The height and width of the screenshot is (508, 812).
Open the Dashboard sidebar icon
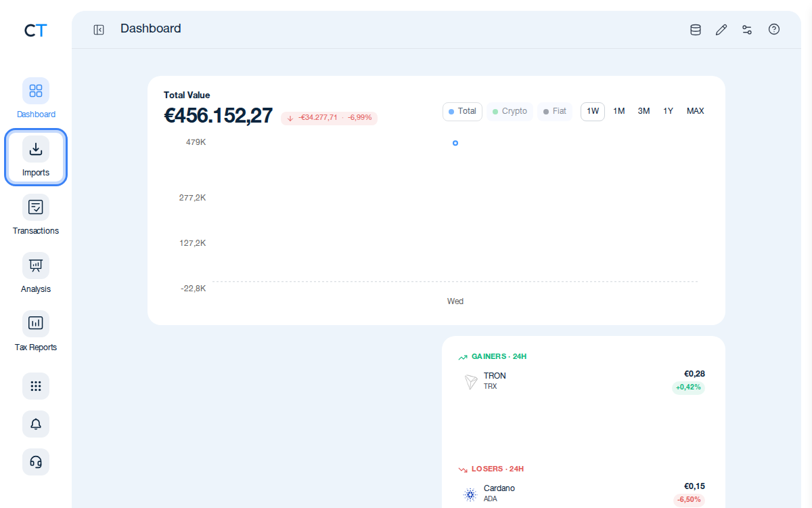pos(36,91)
